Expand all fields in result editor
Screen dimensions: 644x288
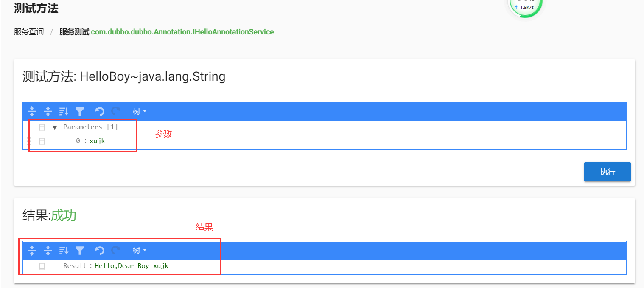click(32, 250)
